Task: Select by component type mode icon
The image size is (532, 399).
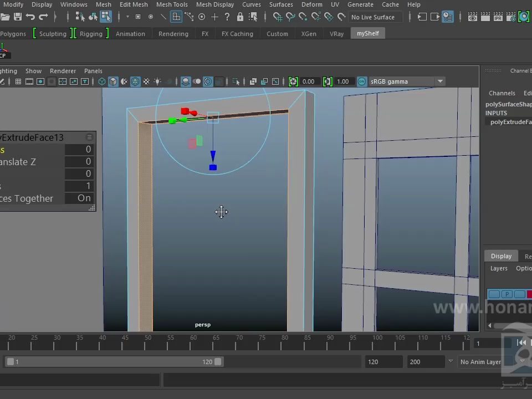Action: 106,17
